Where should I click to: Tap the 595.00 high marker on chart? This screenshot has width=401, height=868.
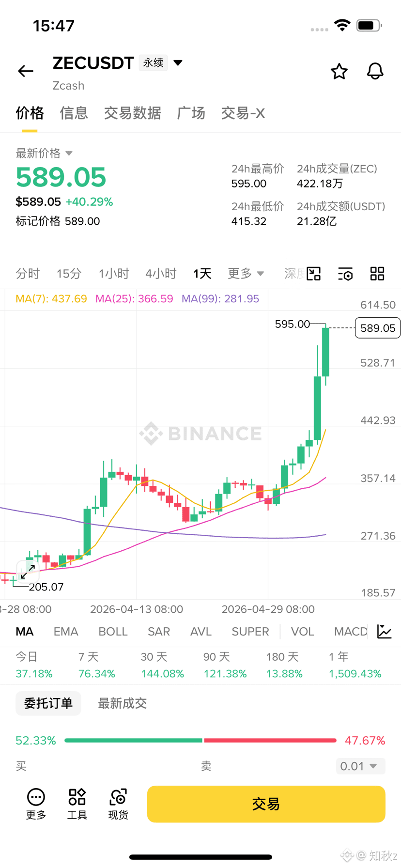tap(292, 324)
